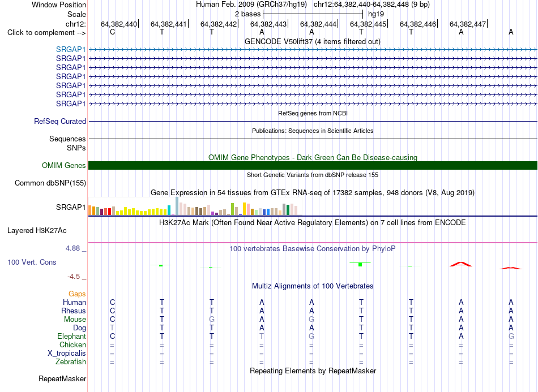Click the 'Click to complement -->' label
Viewport: 538px width, 392px height.
click(x=46, y=33)
